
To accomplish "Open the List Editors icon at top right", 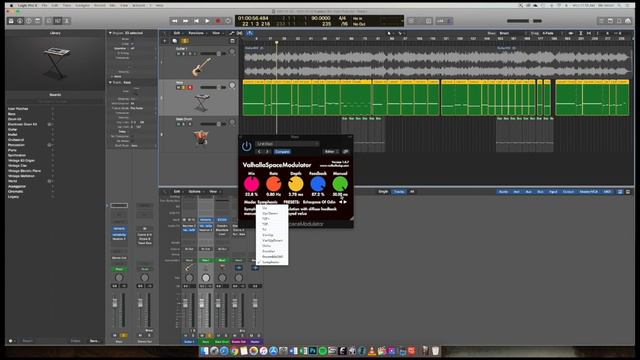I will [601, 21].
